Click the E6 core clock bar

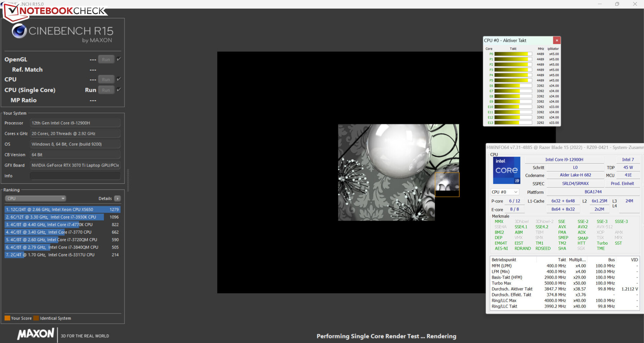(513, 86)
